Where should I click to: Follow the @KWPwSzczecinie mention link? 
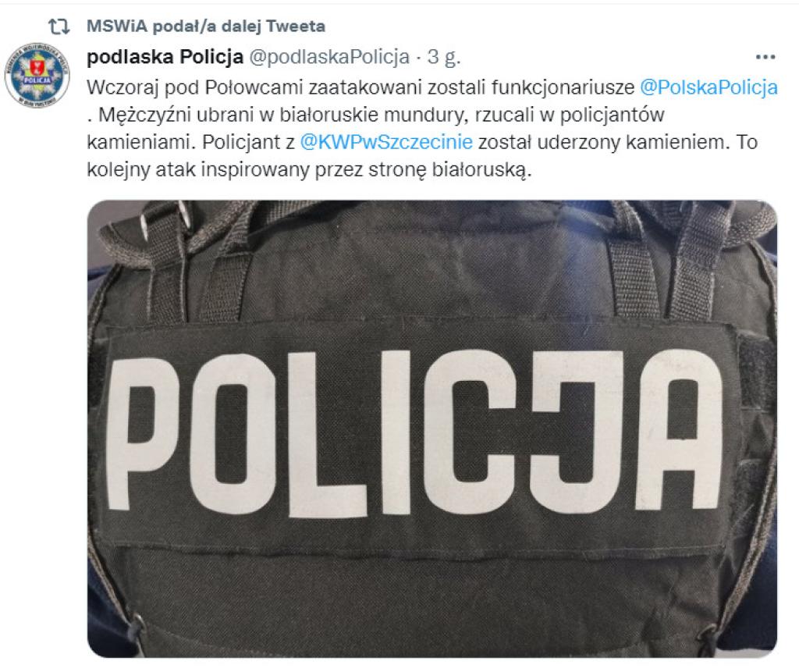pyautogui.click(x=386, y=142)
